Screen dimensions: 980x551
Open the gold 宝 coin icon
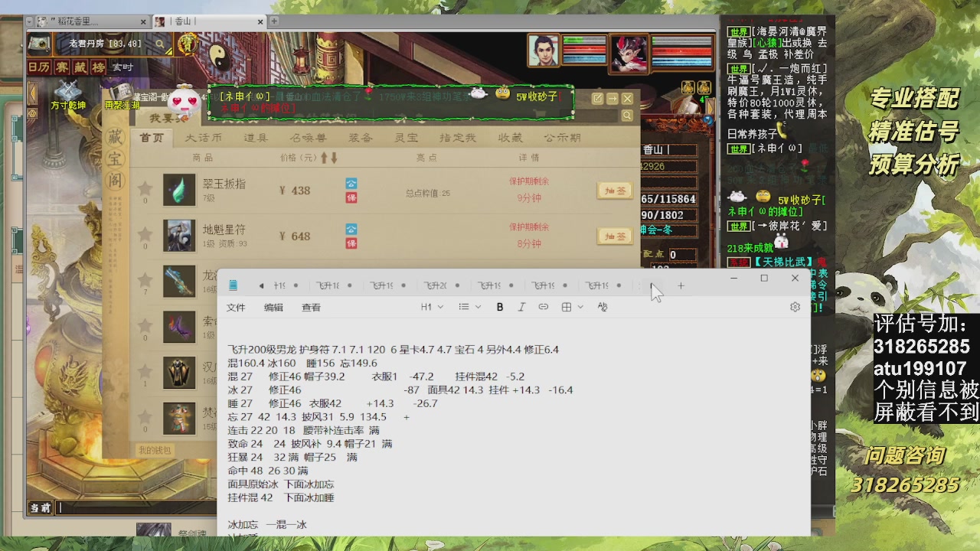click(187, 44)
